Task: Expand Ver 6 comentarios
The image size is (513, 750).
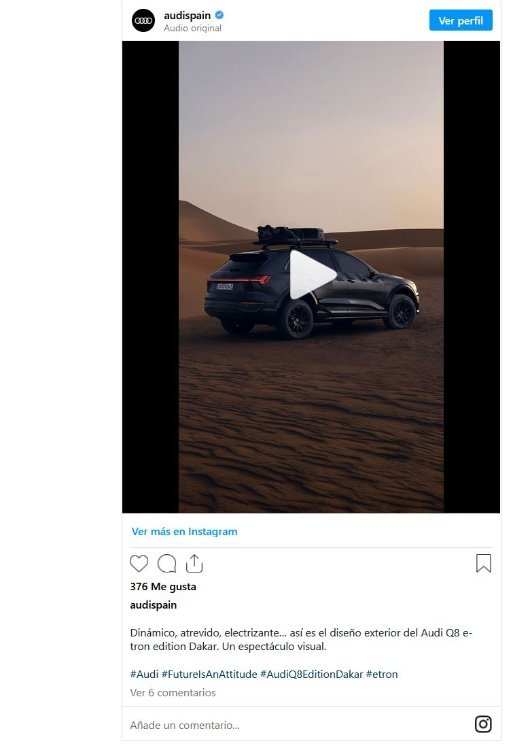Action: click(173, 693)
